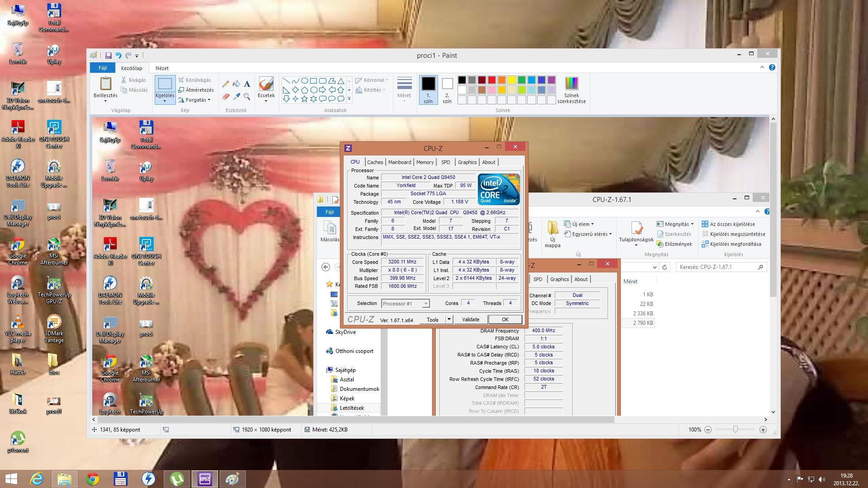Zoom in with the plus button

[763, 430]
